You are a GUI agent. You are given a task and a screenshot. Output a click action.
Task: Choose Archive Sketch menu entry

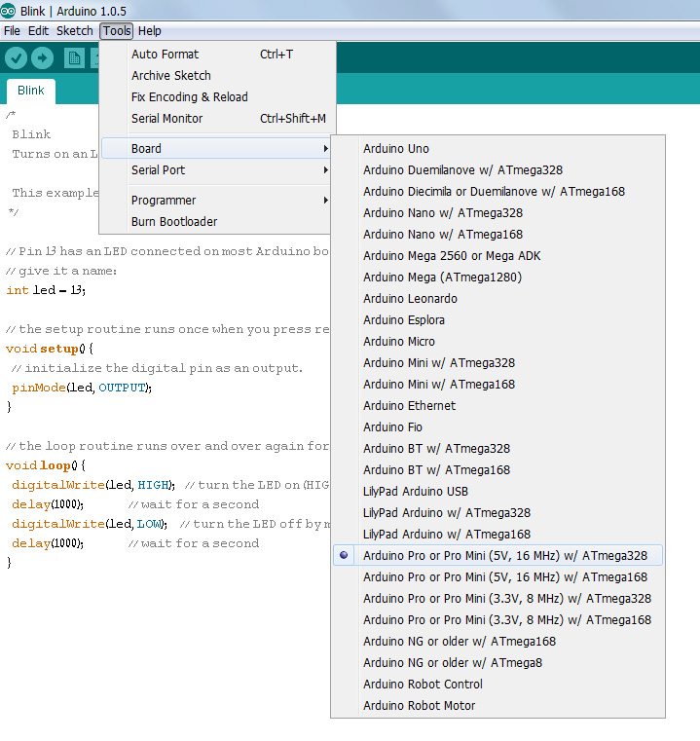215,76
